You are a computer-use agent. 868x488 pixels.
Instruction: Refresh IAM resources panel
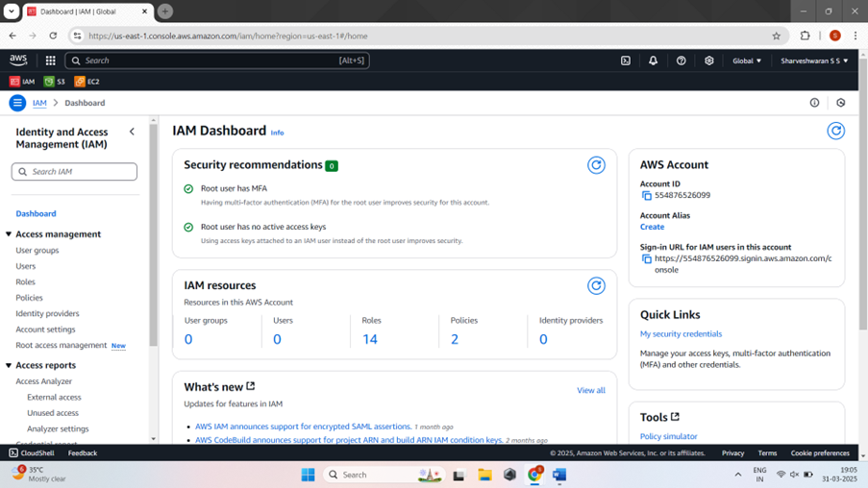pyautogui.click(x=596, y=286)
